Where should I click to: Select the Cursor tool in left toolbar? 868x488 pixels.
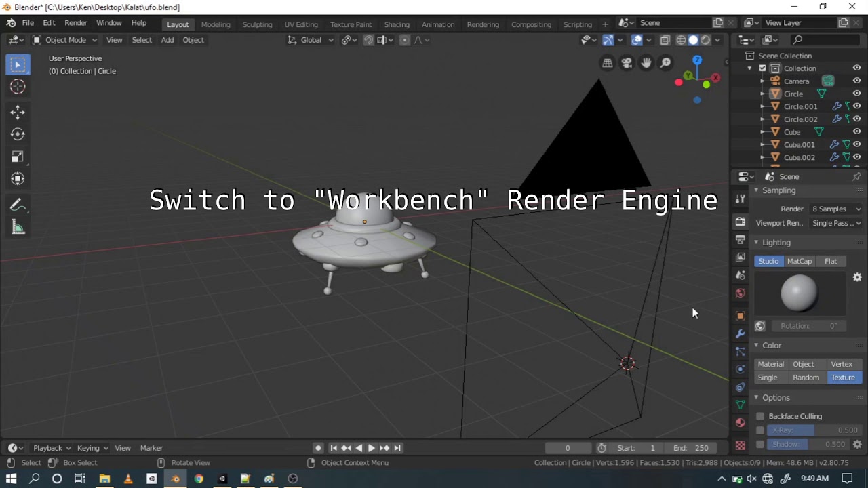point(18,87)
